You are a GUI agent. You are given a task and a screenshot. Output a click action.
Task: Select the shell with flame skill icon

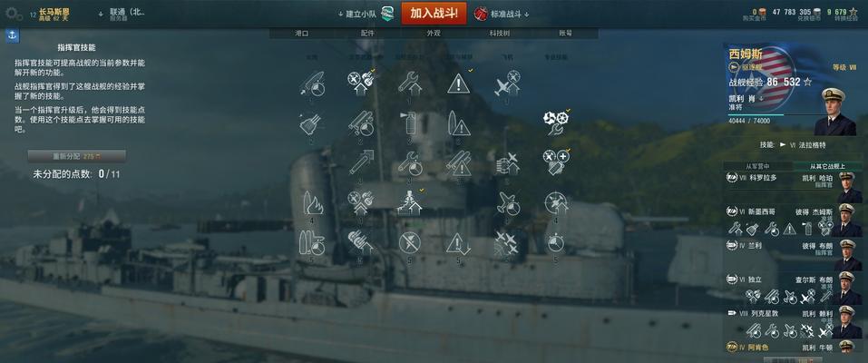[x=313, y=203]
